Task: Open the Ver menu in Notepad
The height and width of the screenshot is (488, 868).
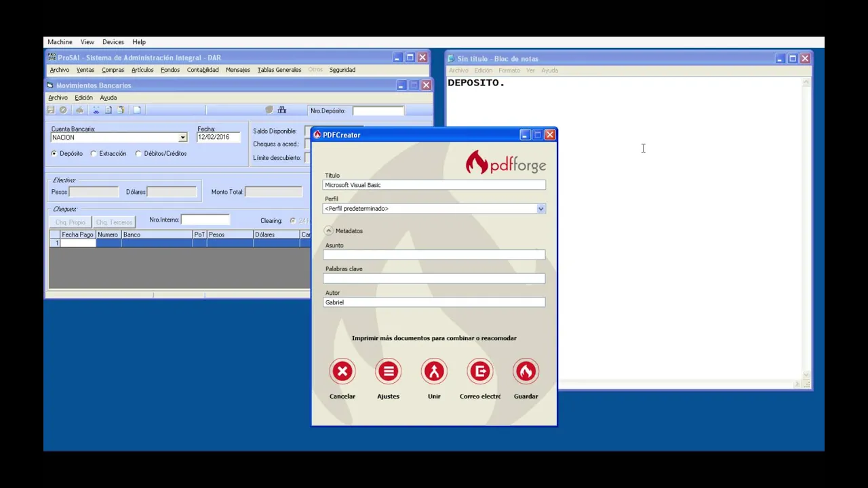Action: point(530,70)
